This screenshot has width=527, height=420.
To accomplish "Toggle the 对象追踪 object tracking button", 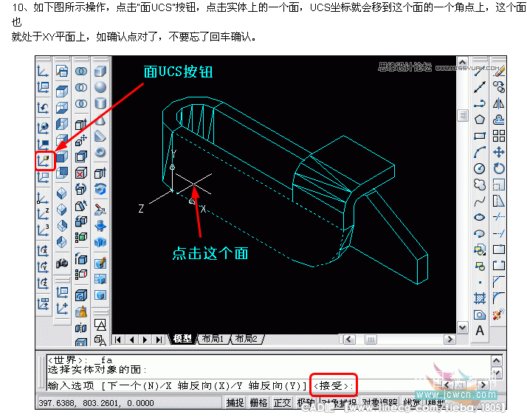I will 380,402.
